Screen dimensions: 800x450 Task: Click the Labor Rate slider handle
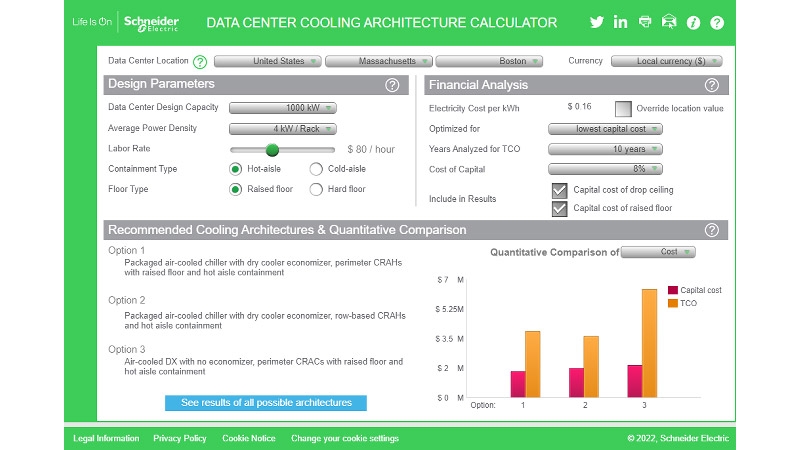click(272, 149)
